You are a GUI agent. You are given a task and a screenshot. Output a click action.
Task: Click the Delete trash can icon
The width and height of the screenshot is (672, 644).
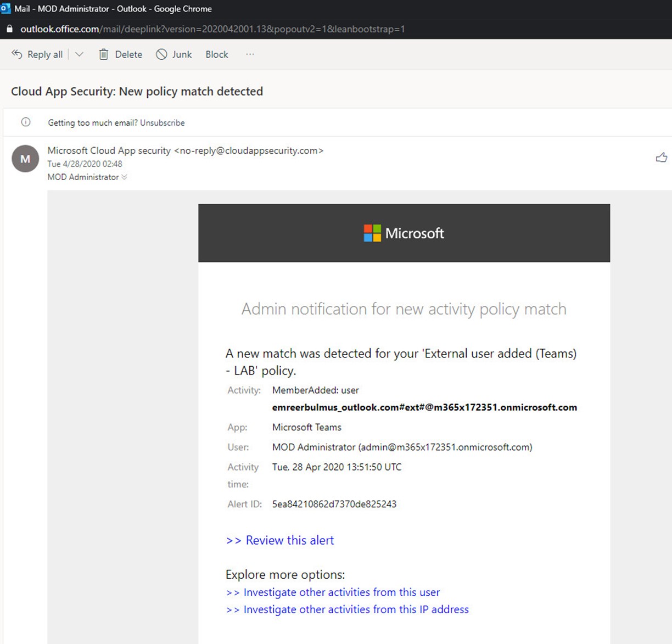point(103,54)
